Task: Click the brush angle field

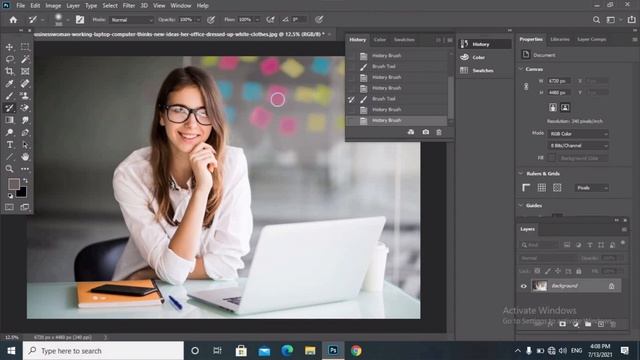Action: [298, 20]
